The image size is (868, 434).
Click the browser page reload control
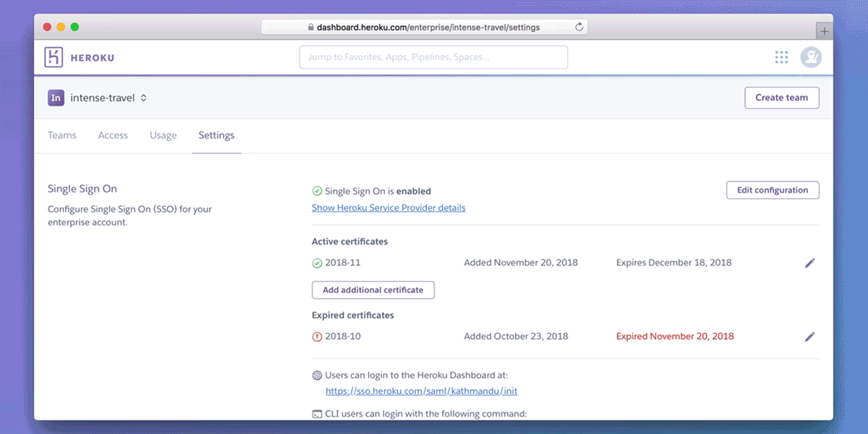pos(578,27)
